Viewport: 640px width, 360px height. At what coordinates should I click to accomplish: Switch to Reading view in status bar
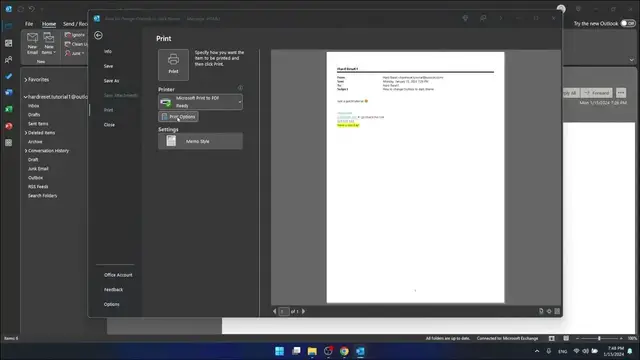(x=566, y=338)
